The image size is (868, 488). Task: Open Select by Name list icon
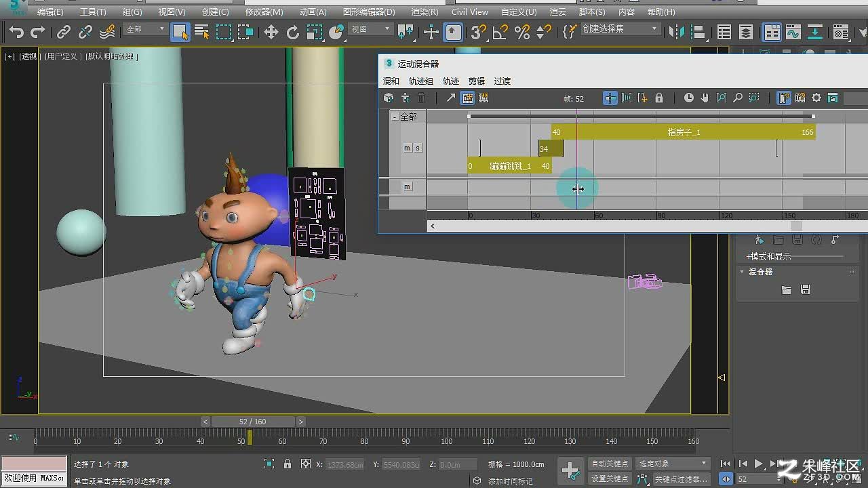point(201,32)
